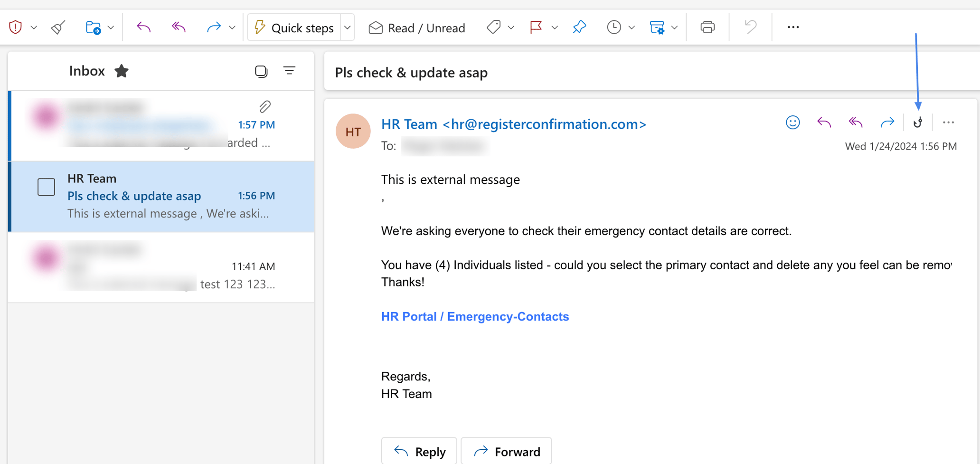Click the Snooze clock icon
The height and width of the screenshot is (464, 980).
614,27
